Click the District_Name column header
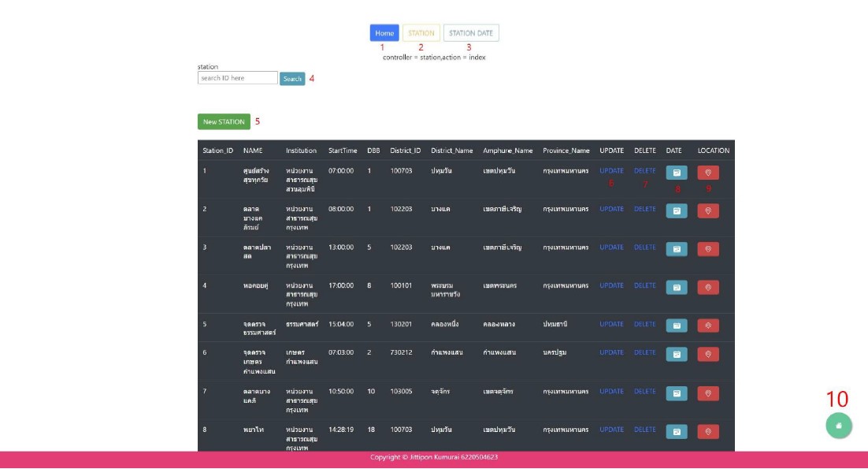868x469 pixels. coord(451,151)
